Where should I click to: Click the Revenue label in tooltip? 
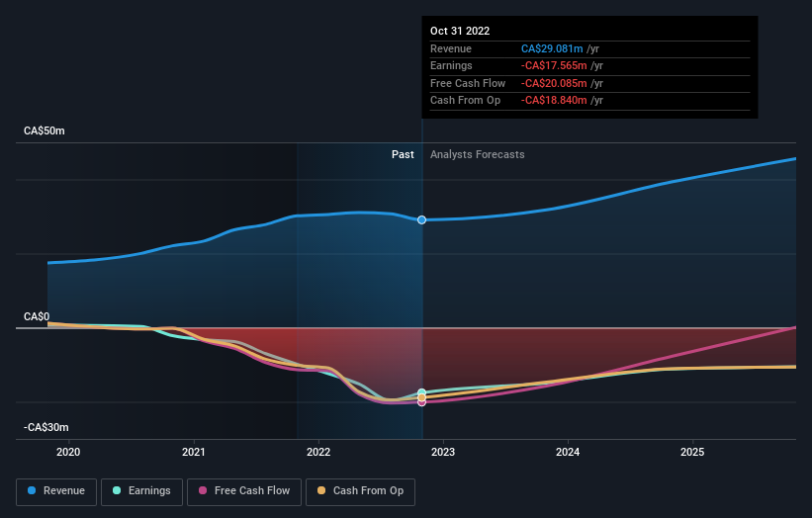coord(451,48)
